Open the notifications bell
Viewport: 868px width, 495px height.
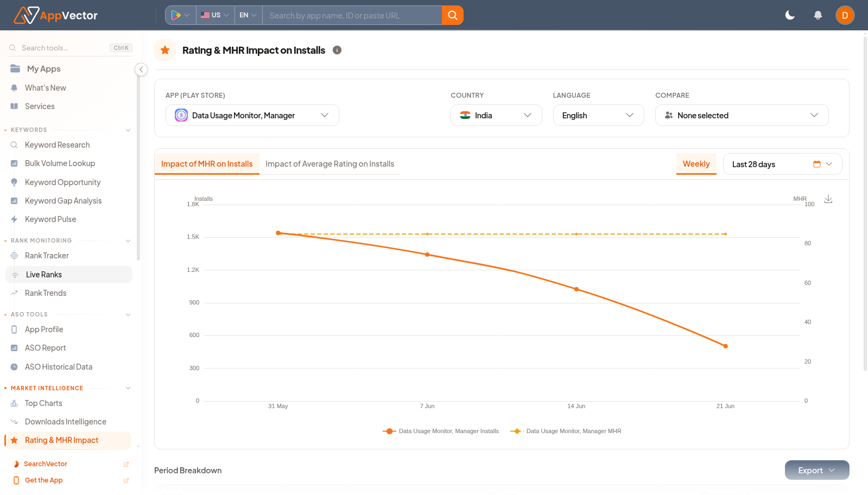[818, 15]
